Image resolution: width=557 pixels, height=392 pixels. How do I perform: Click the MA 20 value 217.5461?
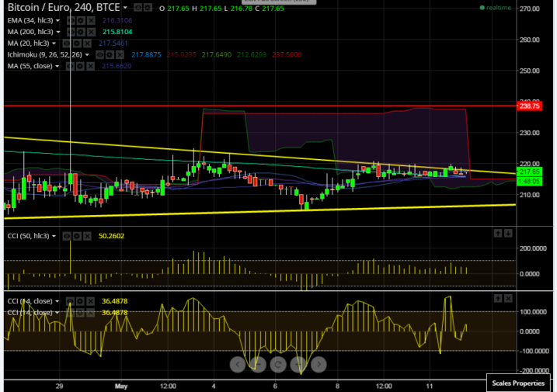(x=113, y=43)
